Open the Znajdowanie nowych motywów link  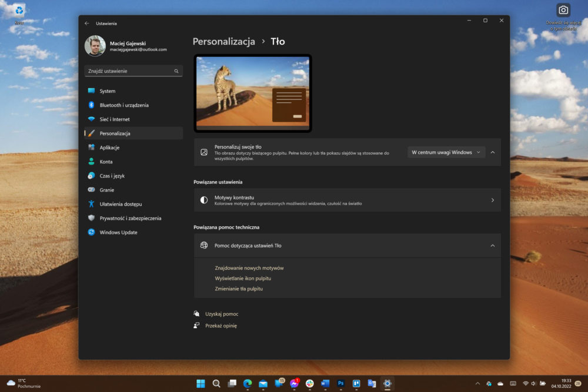pyautogui.click(x=249, y=268)
